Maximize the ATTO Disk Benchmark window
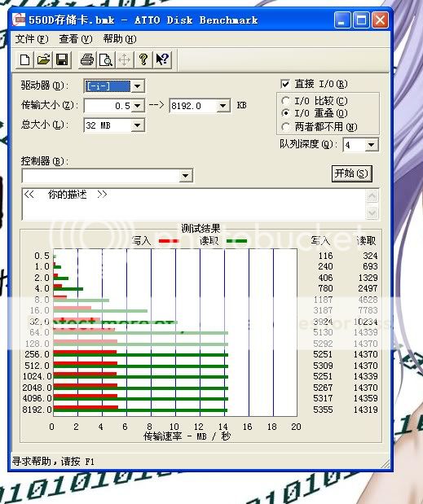Screen dimensions: 423x504 click(x=361, y=20)
